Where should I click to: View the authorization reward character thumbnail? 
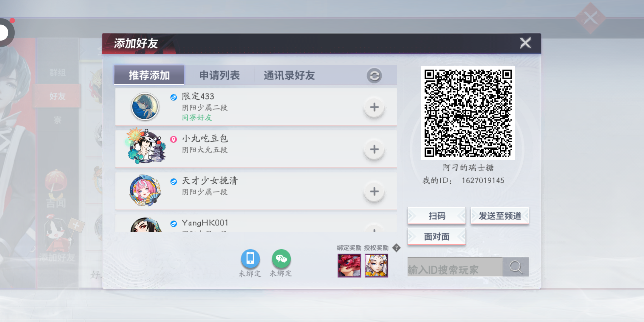click(x=376, y=266)
